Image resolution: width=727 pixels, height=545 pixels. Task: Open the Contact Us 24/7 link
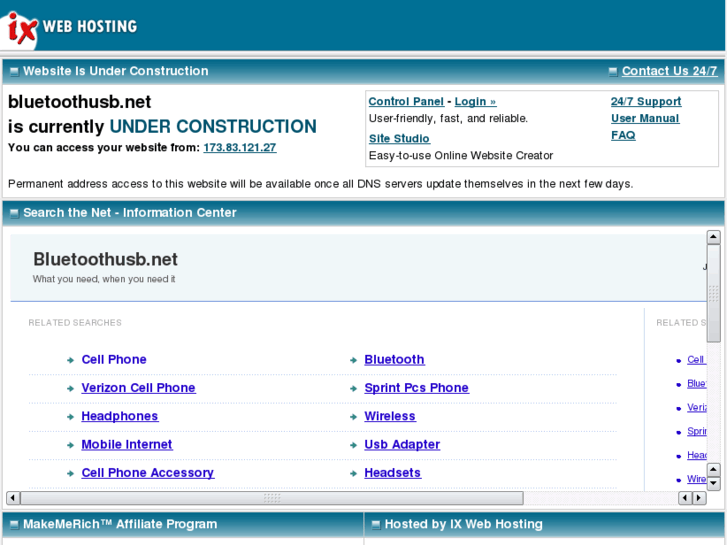click(670, 71)
